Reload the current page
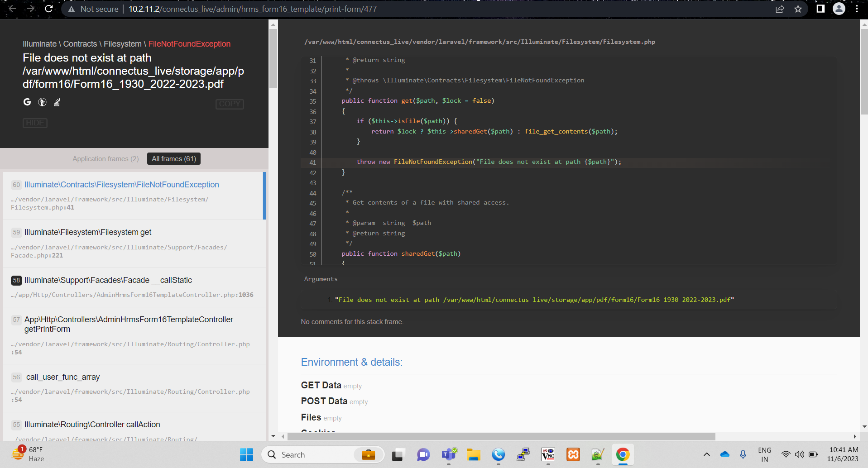Screen dimensions: 868x468 (x=49, y=9)
